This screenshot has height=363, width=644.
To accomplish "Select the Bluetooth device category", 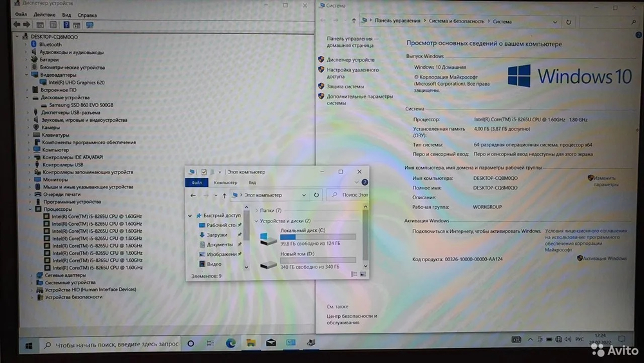I will point(50,44).
